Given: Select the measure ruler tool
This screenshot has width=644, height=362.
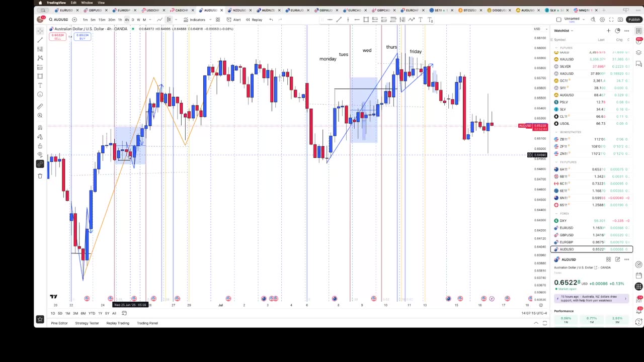Looking at the screenshot, I should pyautogui.click(x=40, y=106).
